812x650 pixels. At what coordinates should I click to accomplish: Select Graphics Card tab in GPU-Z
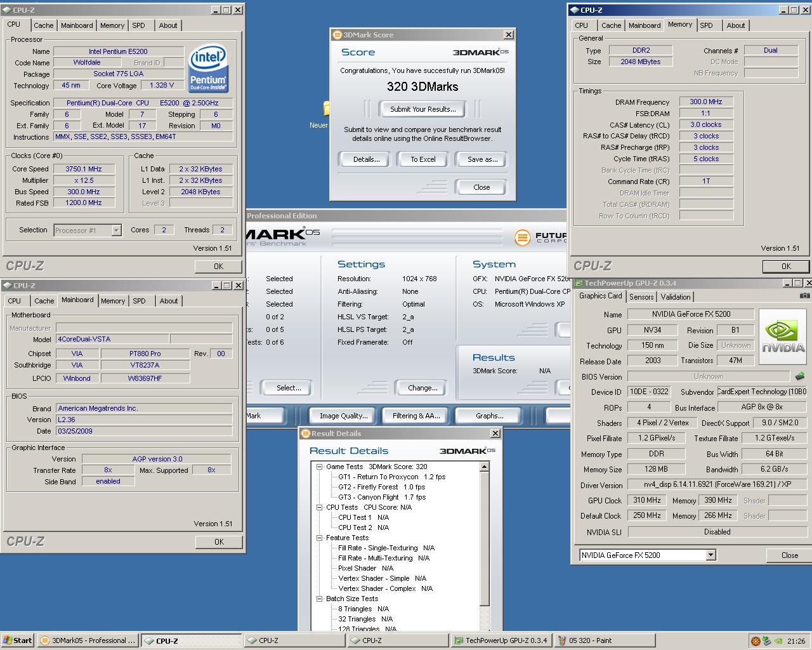[601, 296]
